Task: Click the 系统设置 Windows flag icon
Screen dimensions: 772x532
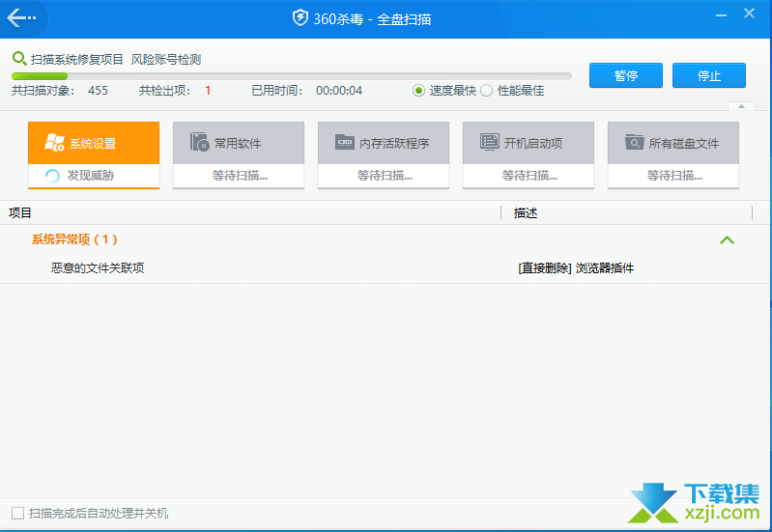Action: click(x=54, y=142)
